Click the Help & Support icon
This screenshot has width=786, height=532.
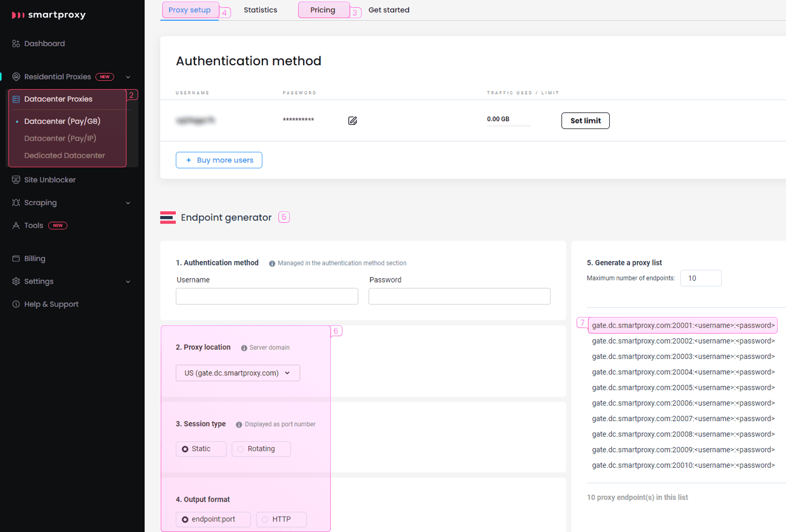(16, 304)
